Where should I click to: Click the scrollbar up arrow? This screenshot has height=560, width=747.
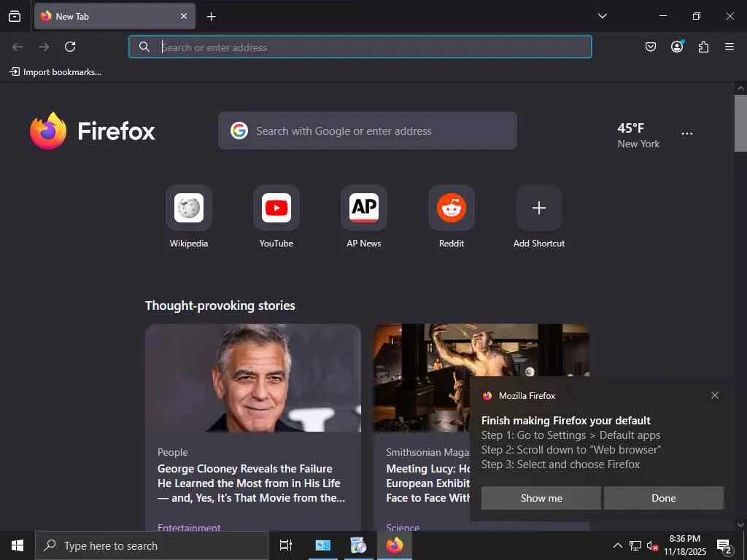(x=740, y=88)
